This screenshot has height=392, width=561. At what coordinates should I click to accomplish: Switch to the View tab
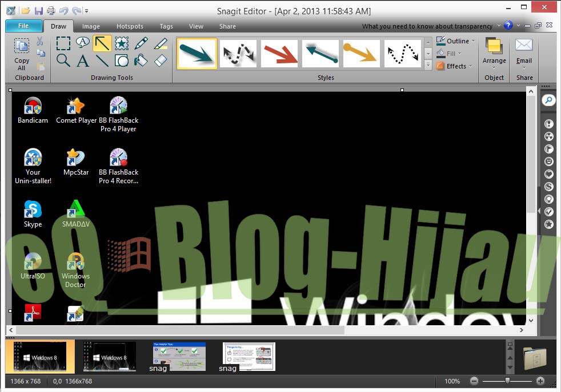pos(196,26)
